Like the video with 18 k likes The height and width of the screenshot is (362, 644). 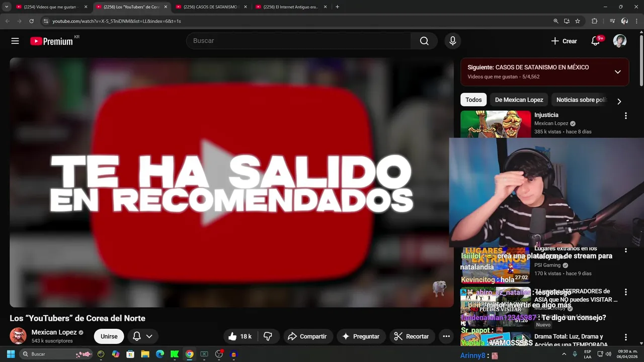coord(240,336)
